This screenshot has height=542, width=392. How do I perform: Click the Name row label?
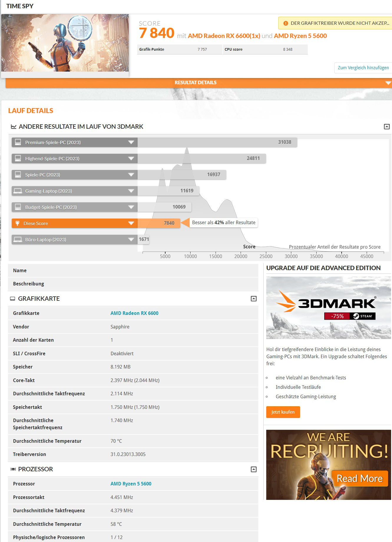(x=20, y=270)
